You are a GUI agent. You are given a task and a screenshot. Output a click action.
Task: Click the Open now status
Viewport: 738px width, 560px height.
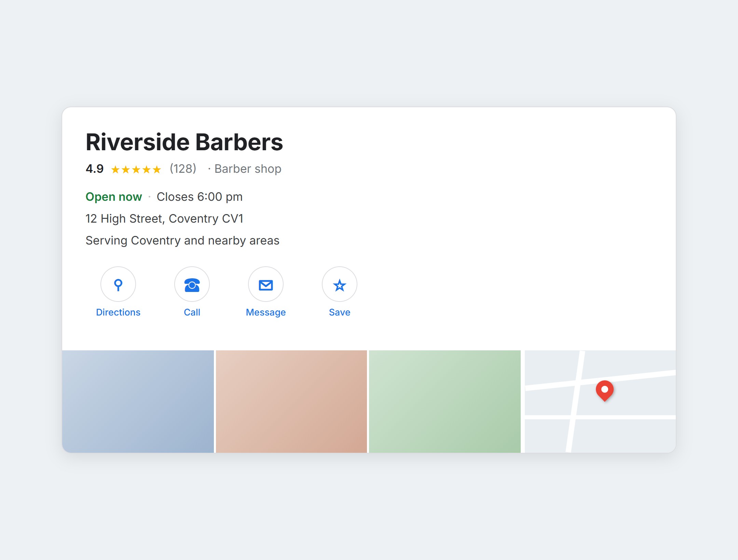tap(114, 197)
